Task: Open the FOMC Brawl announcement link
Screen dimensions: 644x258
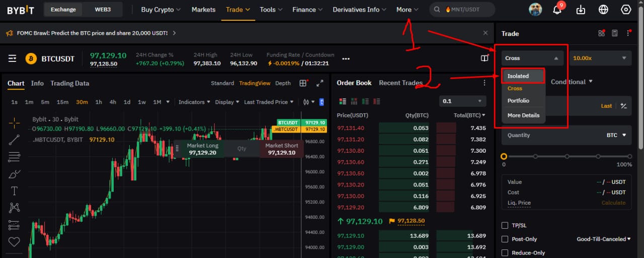Action: click(96, 33)
